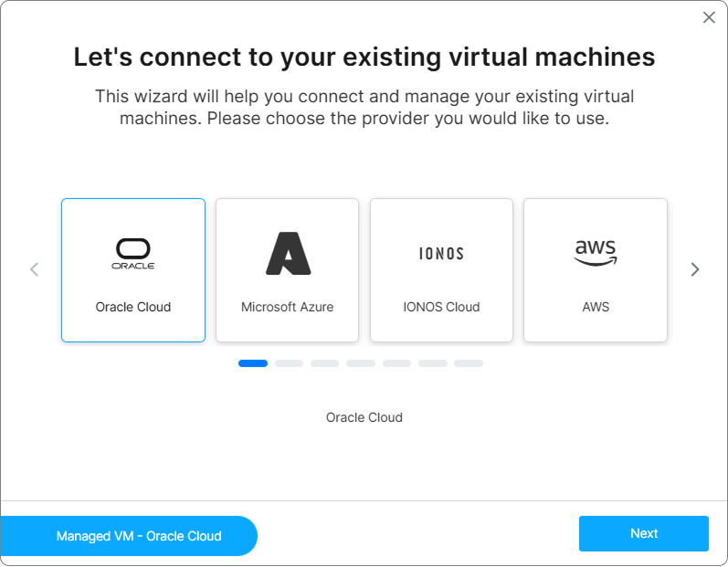
Task: Click the Oracle logo icon
Action: pyautogui.click(x=133, y=254)
